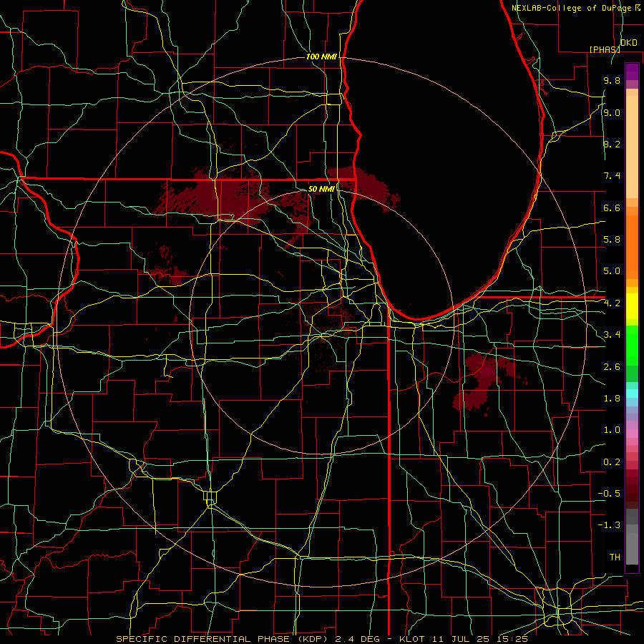The height and width of the screenshot is (644, 644).
Task: Click the 6.6 scale value
Action: (612, 208)
